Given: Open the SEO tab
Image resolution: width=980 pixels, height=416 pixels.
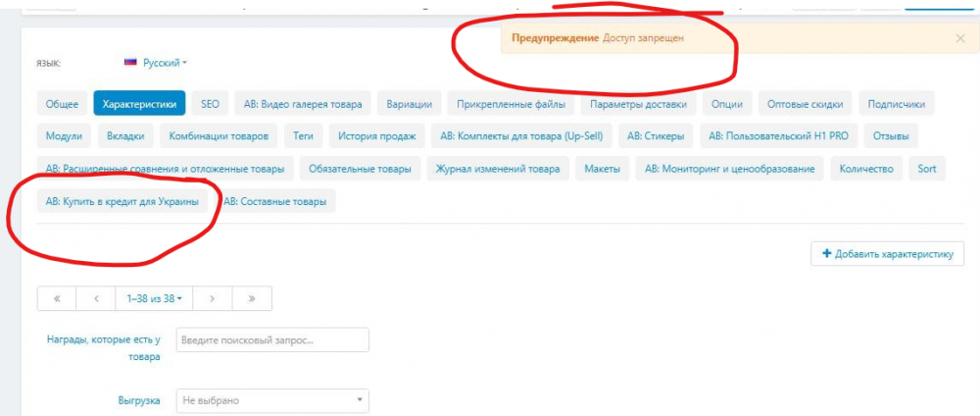Looking at the screenshot, I should (211, 103).
